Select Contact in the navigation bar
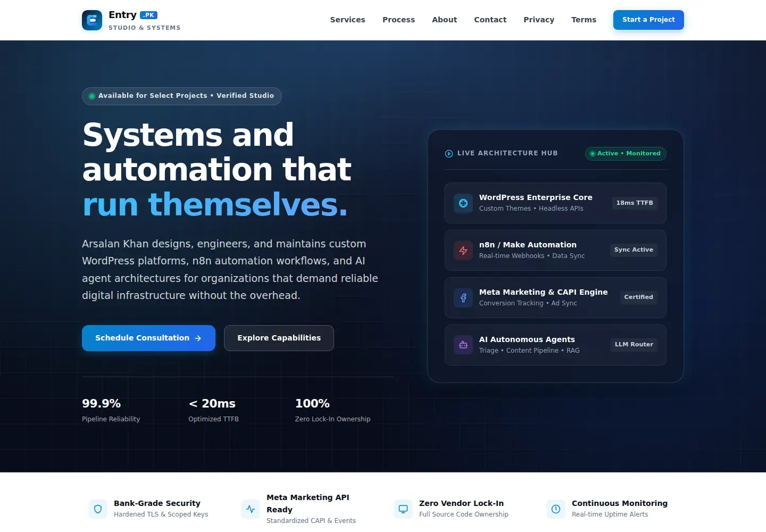The width and height of the screenshot is (766, 532). [490, 20]
